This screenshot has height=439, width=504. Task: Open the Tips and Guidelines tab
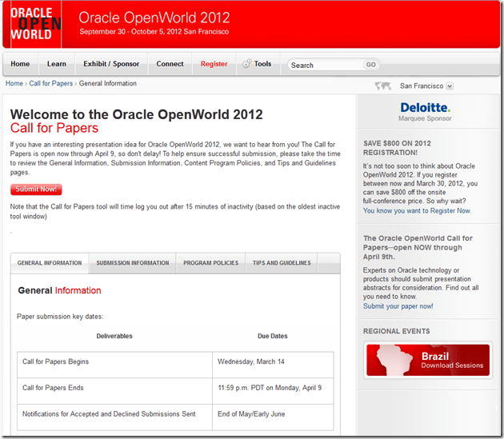pos(282,263)
